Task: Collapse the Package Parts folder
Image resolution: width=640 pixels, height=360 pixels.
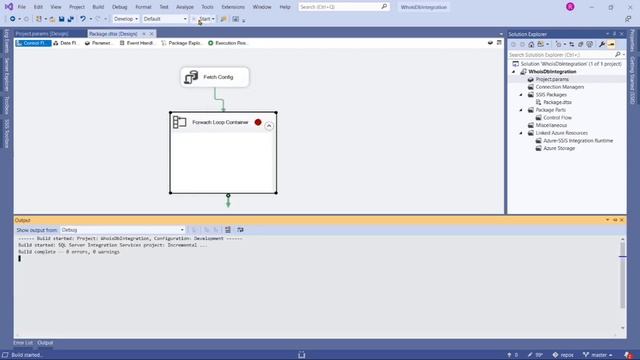Action: (521, 110)
